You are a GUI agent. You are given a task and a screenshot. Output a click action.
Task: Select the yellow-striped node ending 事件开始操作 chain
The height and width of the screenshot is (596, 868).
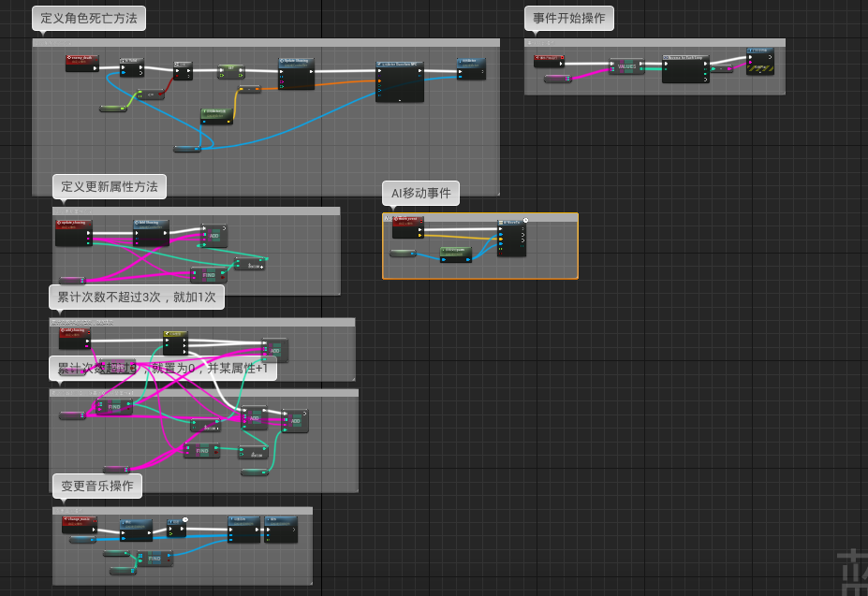point(759,62)
